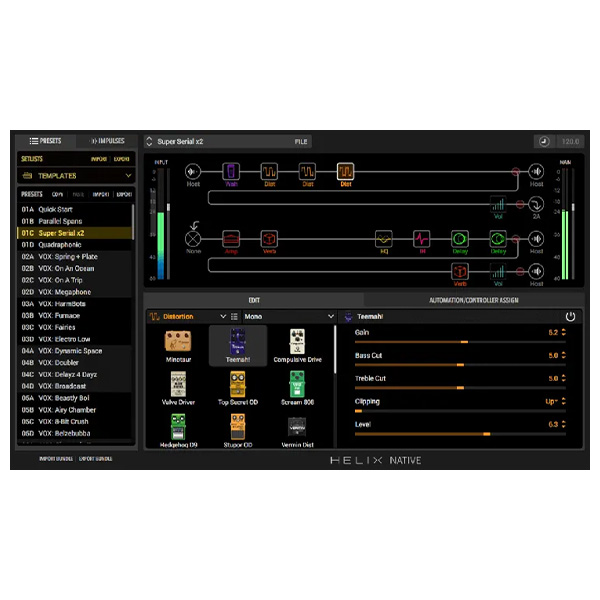The width and height of the screenshot is (600, 600).
Task: Load preset 03B VOX: Furnace
Action: [x=74, y=316]
